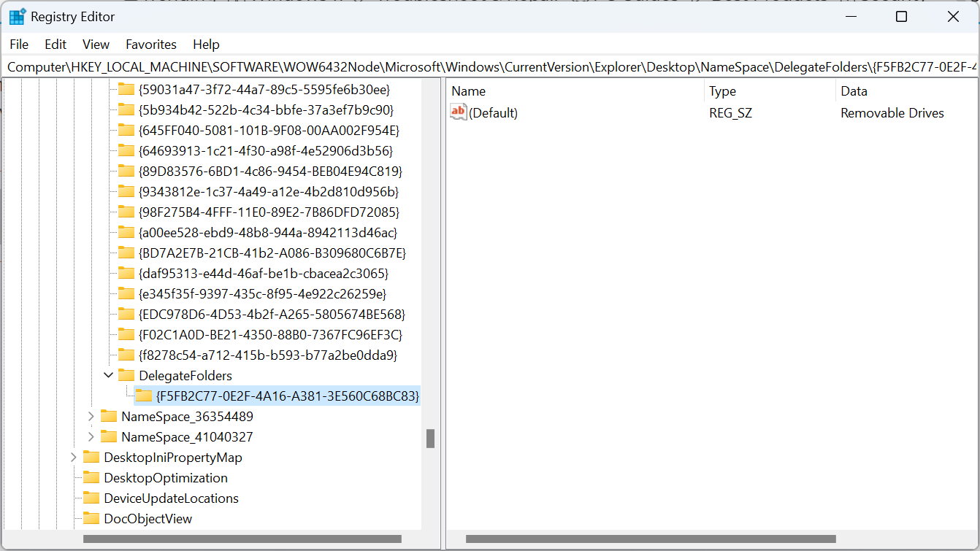The height and width of the screenshot is (551, 980).
Task: Open the Favorites menu
Action: point(151,45)
